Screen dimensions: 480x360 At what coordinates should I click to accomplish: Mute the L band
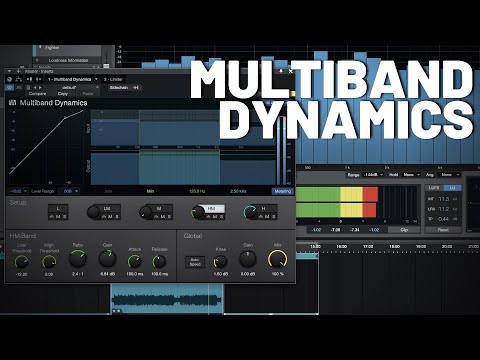tap(58, 217)
